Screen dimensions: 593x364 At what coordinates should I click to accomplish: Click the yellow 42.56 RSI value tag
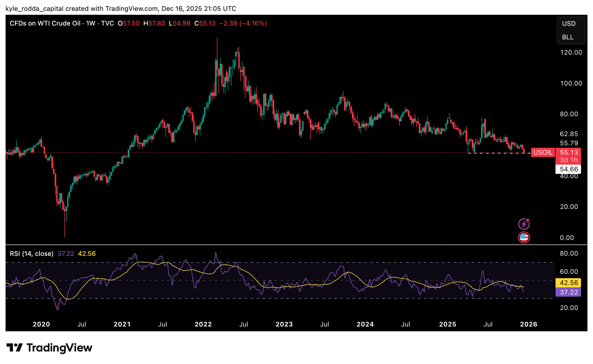tap(569, 283)
